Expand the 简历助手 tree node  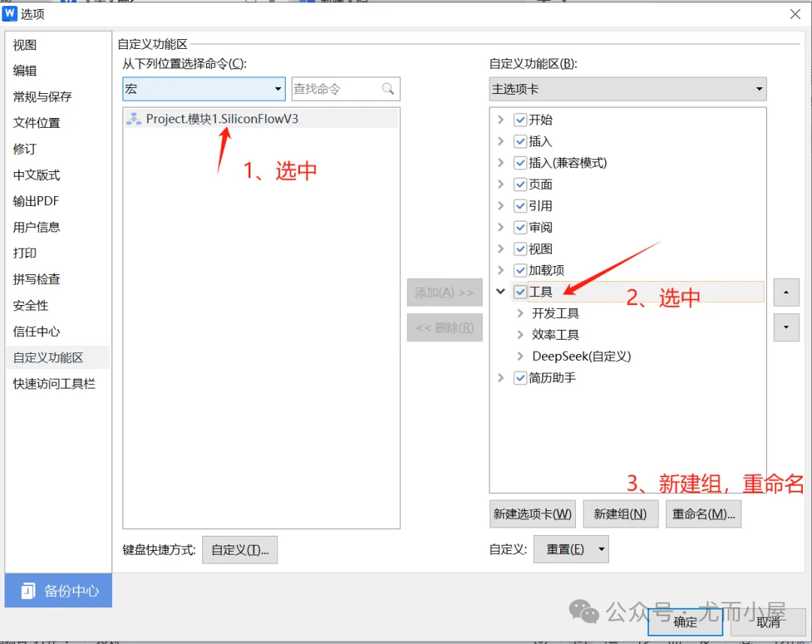[500, 377]
